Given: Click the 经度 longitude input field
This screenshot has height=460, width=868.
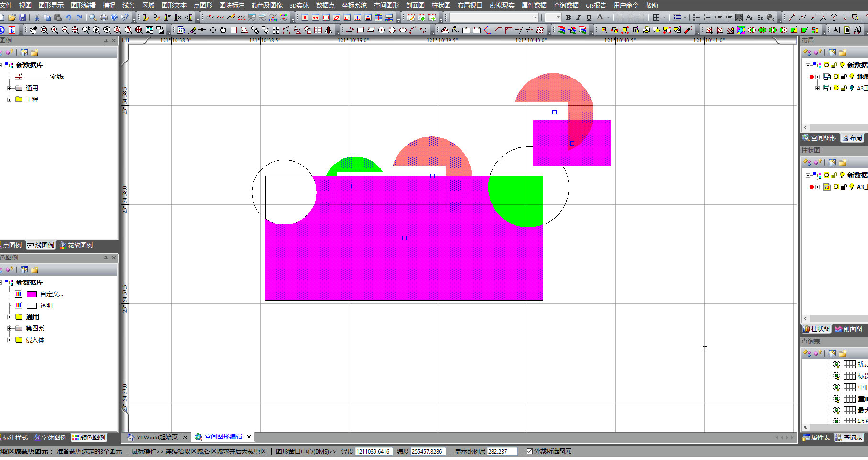Looking at the screenshot, I should pyautogui.click(x=373, y=451).
